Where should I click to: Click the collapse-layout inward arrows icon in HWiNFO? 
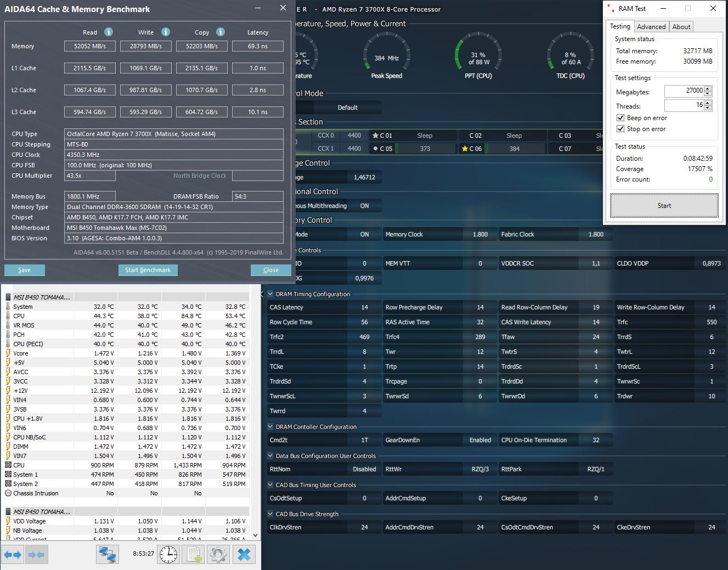point(36,555)
